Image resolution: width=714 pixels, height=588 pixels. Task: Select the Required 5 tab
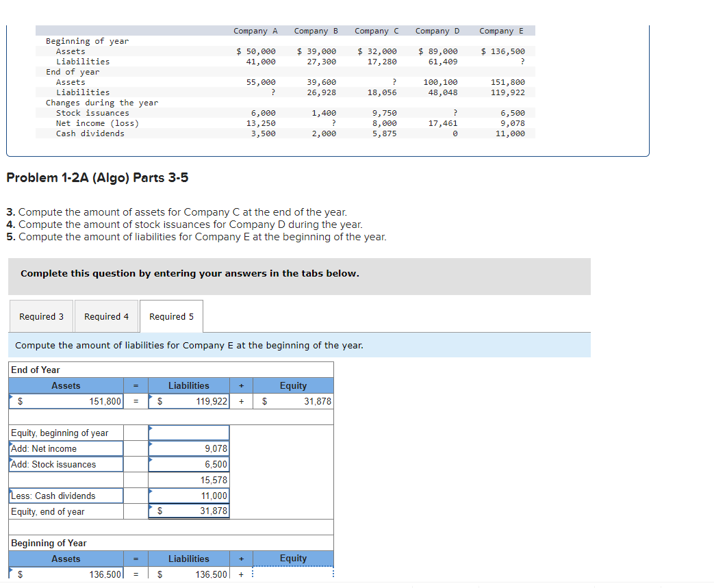click(171, 316)
